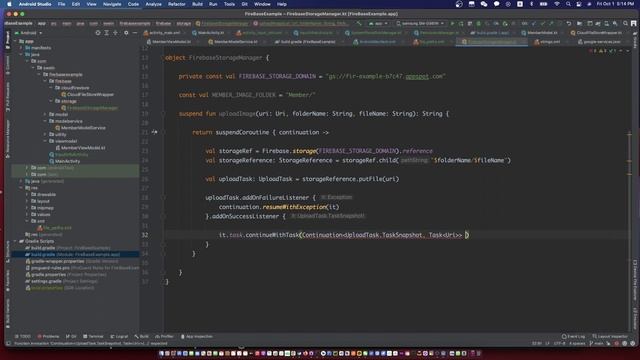
Task: Click the Run app play button
Action: tap(452, 24)
